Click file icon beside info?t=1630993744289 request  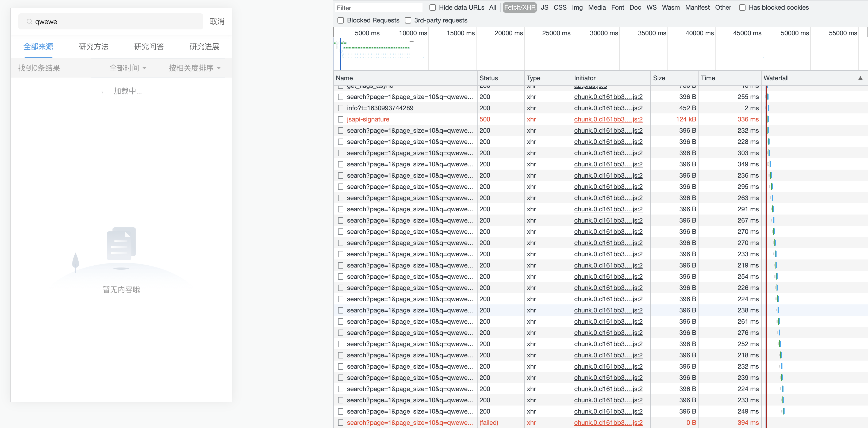pos(341,108)
